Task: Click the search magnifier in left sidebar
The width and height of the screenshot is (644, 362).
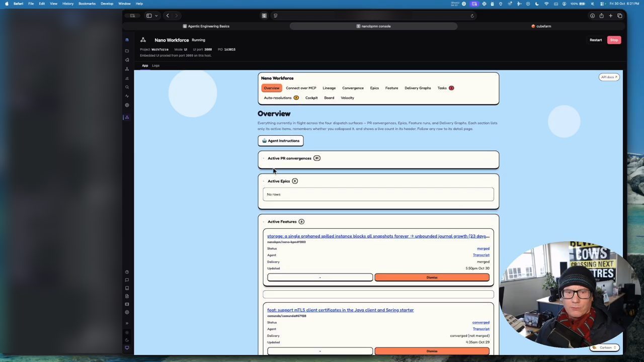Action: tap(127, 87)
